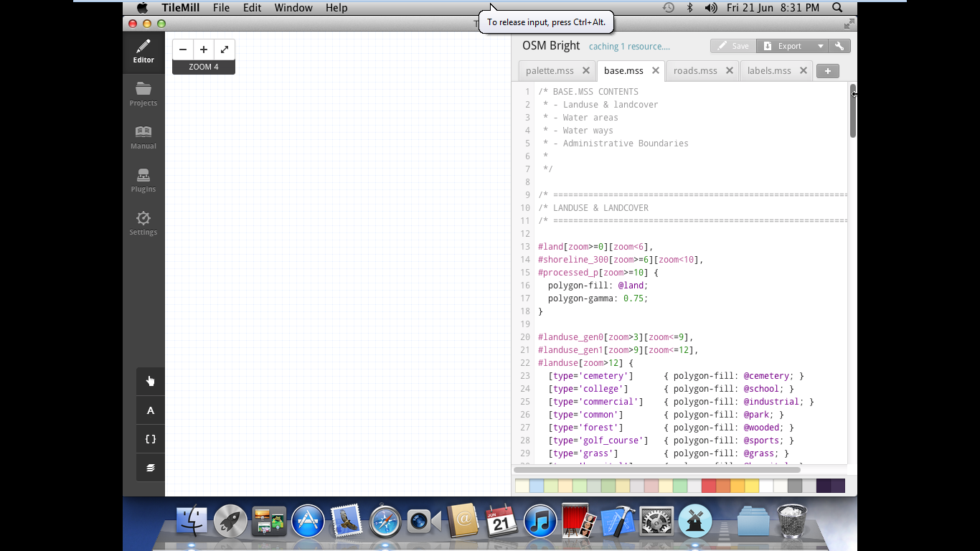Open Settings in the left sidebar
980x551 pixels.
[143, 223]
